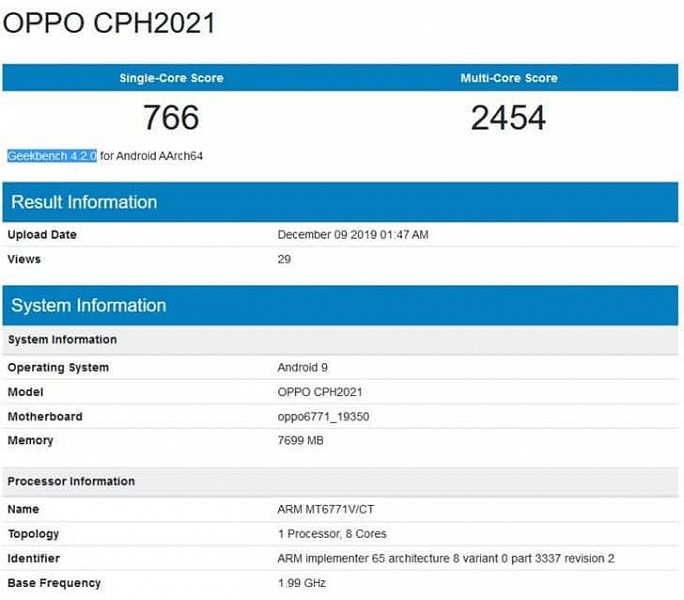This screenshot has height=600, width=684.
Task: Click the multi-core score value 2454
Action: click(508, 117)
